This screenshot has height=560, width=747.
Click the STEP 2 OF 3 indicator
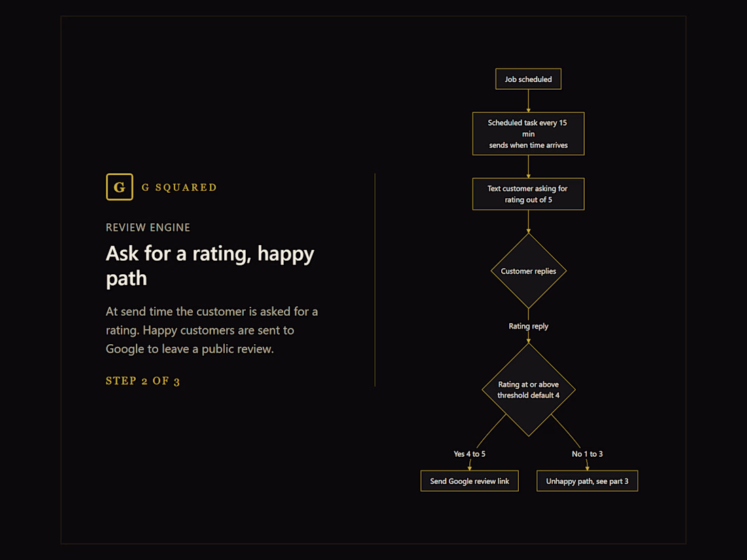click(x=143, y=381)
